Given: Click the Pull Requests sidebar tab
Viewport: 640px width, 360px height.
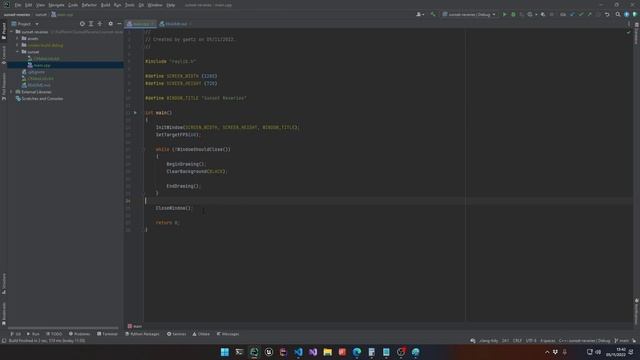Looking at the screenshot, I should [4, 86].
